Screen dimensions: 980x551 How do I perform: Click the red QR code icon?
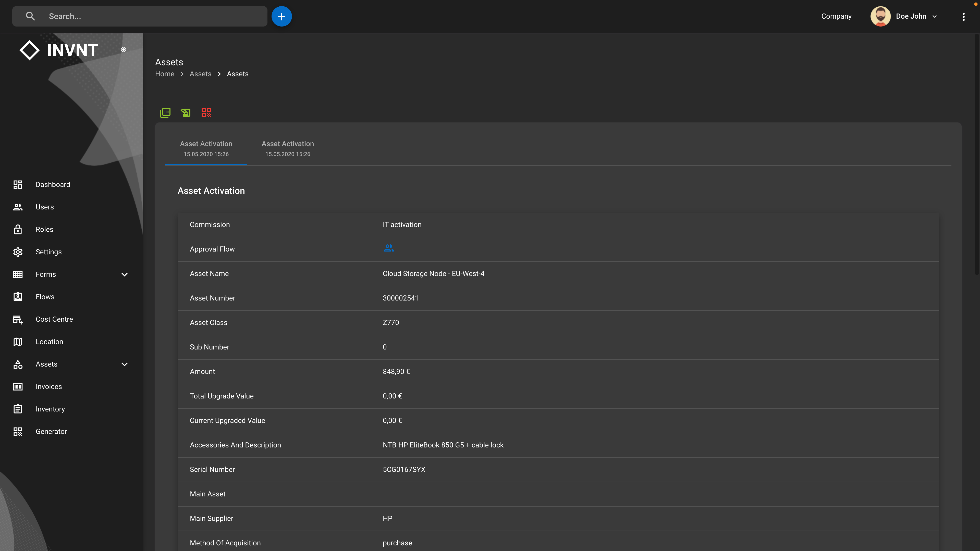206,112
